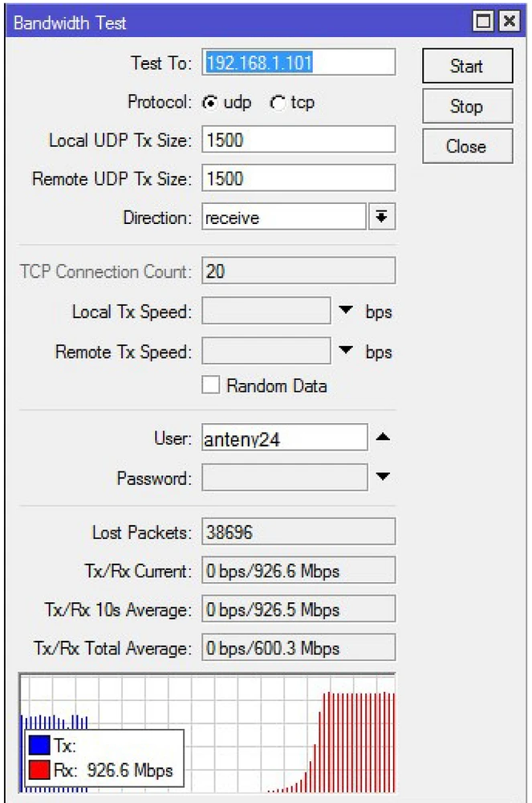The height and width of the screenshot is (803, 532).
Task: Click the Test To address field
Action: 298,63
